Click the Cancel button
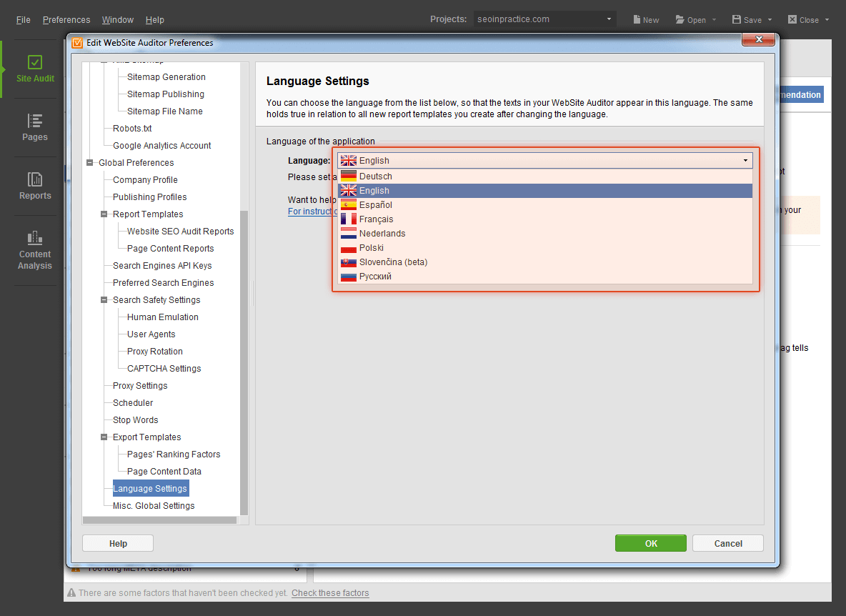 pos(727,544)
